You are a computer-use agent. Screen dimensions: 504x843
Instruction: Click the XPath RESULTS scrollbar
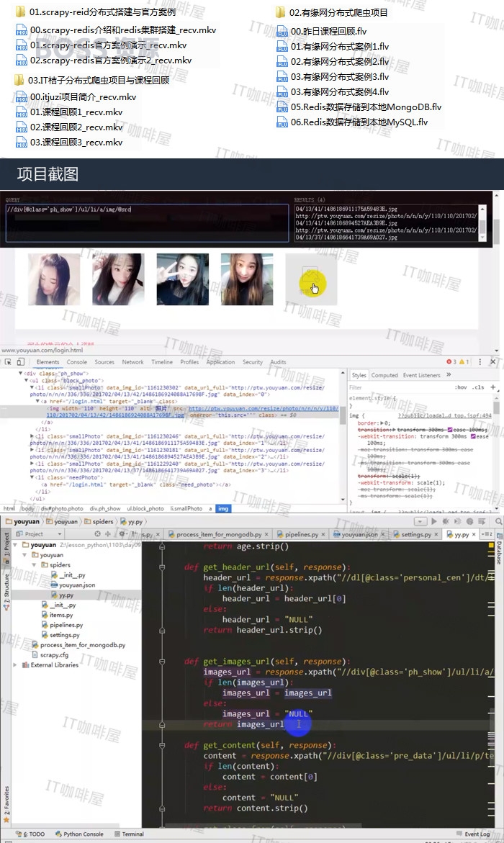point(482,222)
